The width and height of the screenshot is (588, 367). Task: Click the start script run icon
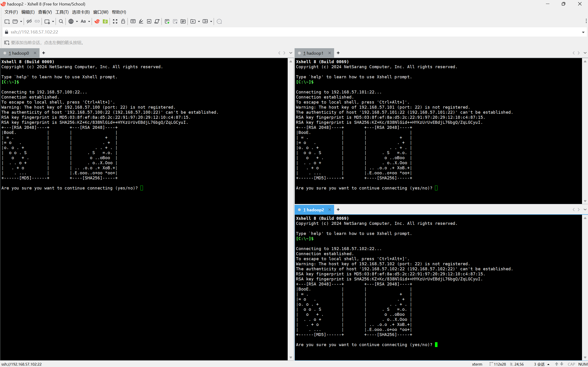[x=167, y=21]
